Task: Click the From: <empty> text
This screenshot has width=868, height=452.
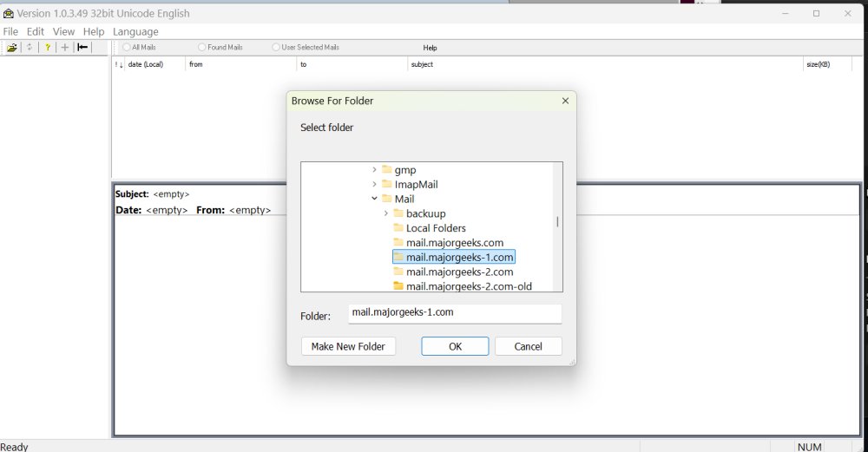Action: (233, 210)
